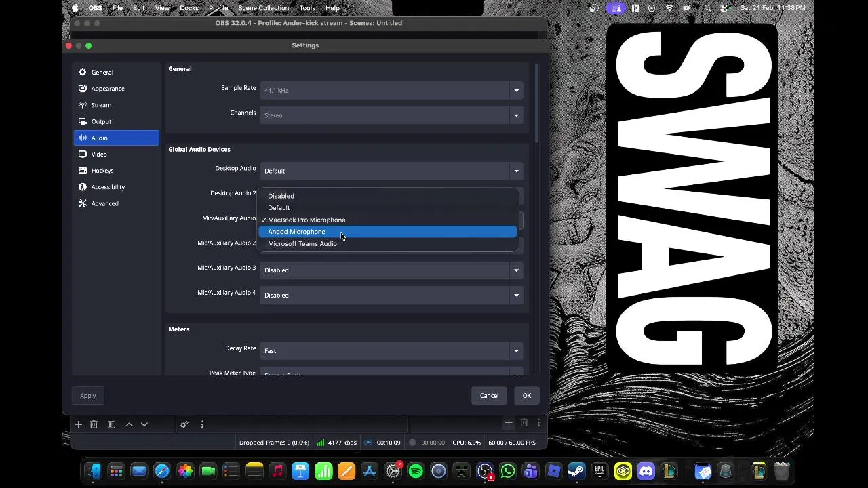
Task: Choose Anddd Microphone from list
Action: point(387,232)
